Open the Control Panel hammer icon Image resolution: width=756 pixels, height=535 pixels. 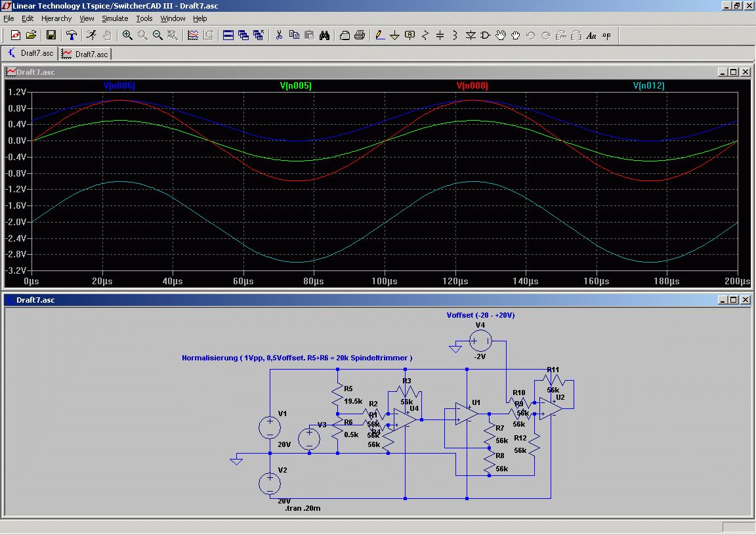[x=72, y=35]
